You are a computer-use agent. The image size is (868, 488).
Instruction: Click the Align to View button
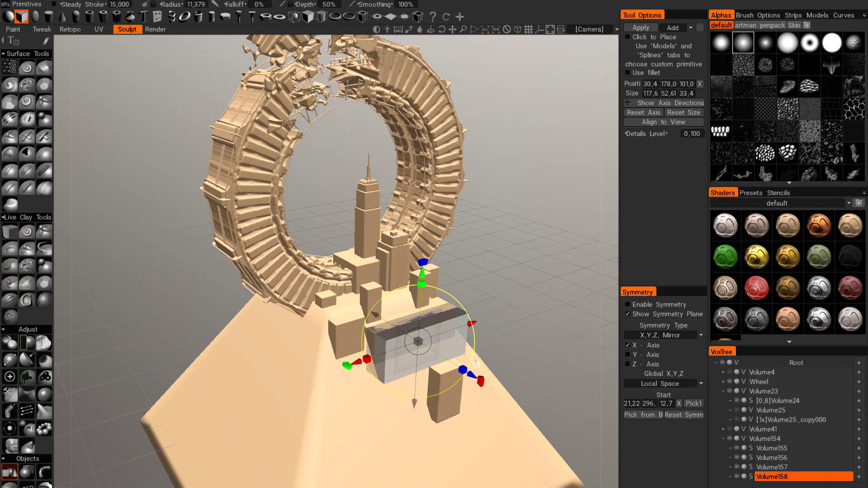[x=664, y=122]
